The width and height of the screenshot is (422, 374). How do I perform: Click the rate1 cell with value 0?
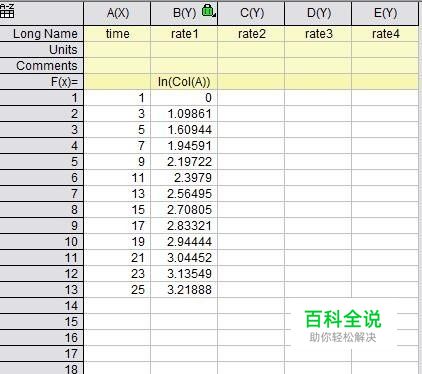point(184,98)
